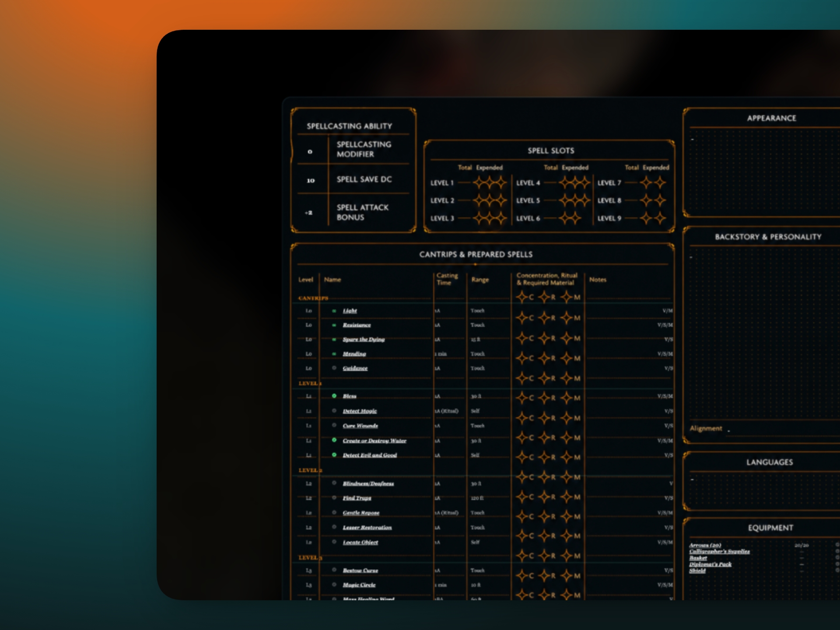Prepare the Cure Wounds spell
This screenshot has width=840, height=630.
[x=334, y=425]
